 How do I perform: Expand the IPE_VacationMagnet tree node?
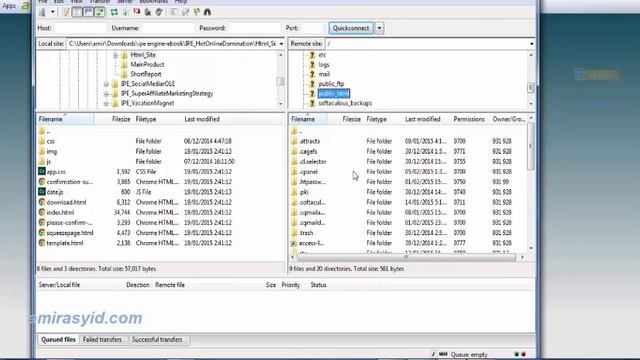coord(106,104)
